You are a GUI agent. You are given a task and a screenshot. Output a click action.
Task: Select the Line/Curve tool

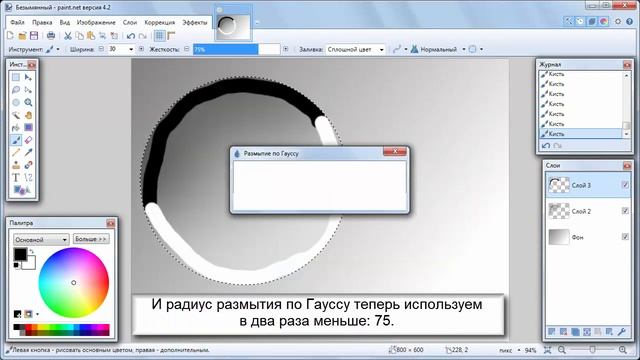point(28,178)
